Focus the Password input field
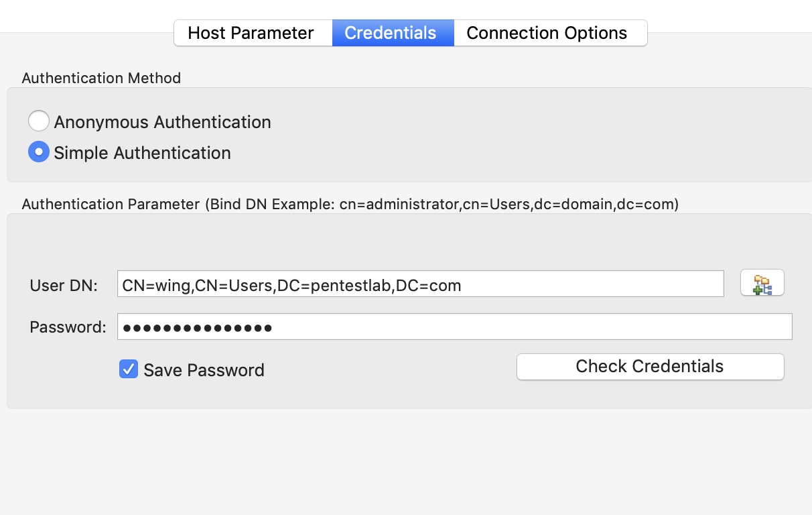Viewport: 812px width, 515px height. pos(454,327)
